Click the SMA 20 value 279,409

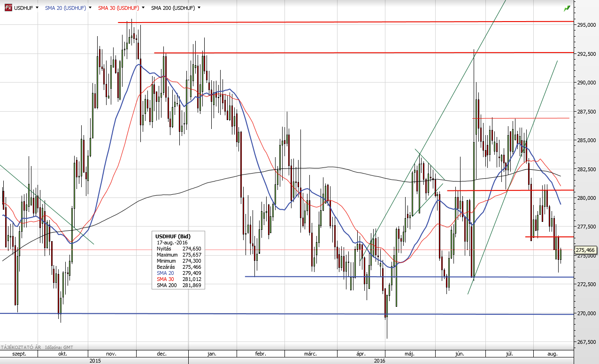pyautogui.click(x=192, y=273)
